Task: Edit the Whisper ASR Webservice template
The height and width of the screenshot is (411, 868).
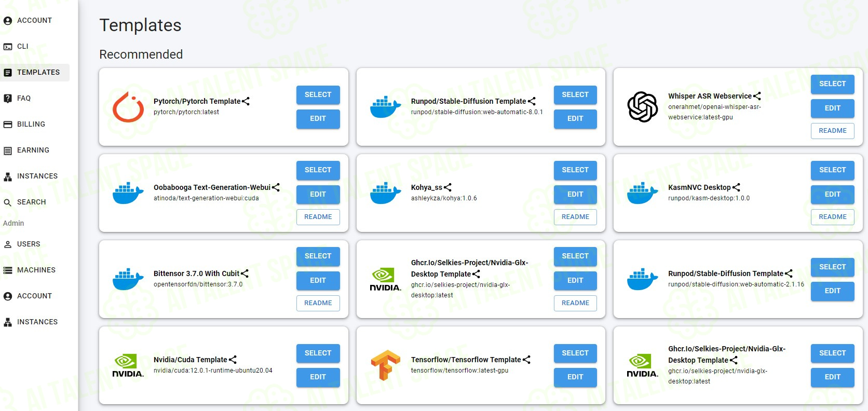Action: 833,108
